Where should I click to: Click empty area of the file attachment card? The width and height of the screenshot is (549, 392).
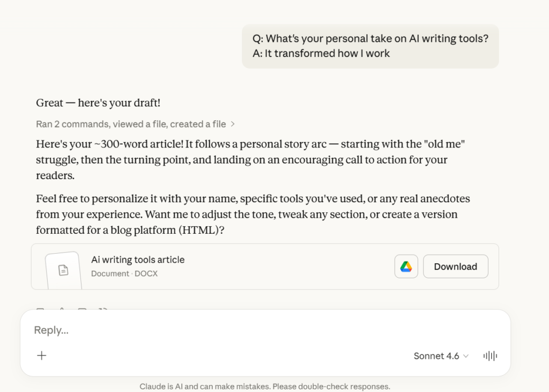[x=287, y=267]
